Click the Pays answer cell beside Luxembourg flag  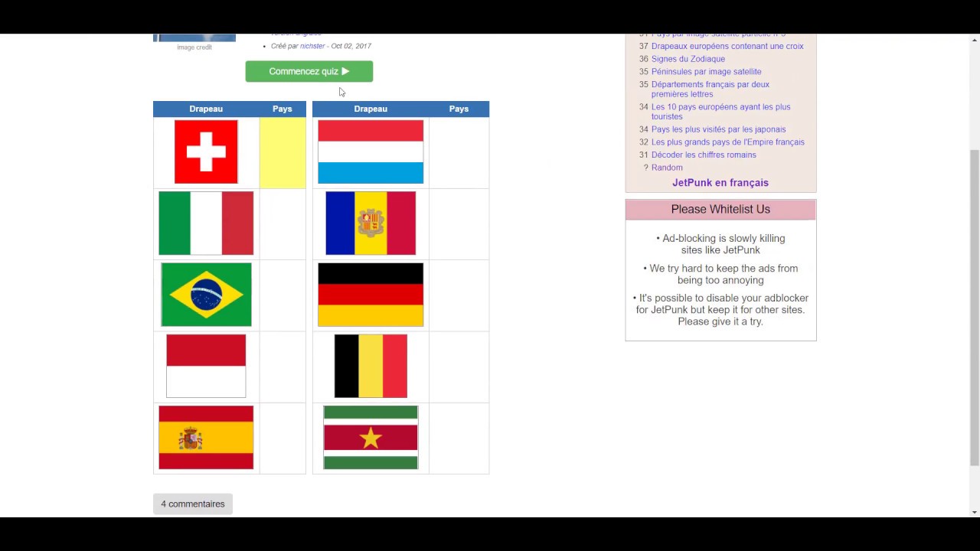point(459,152)
